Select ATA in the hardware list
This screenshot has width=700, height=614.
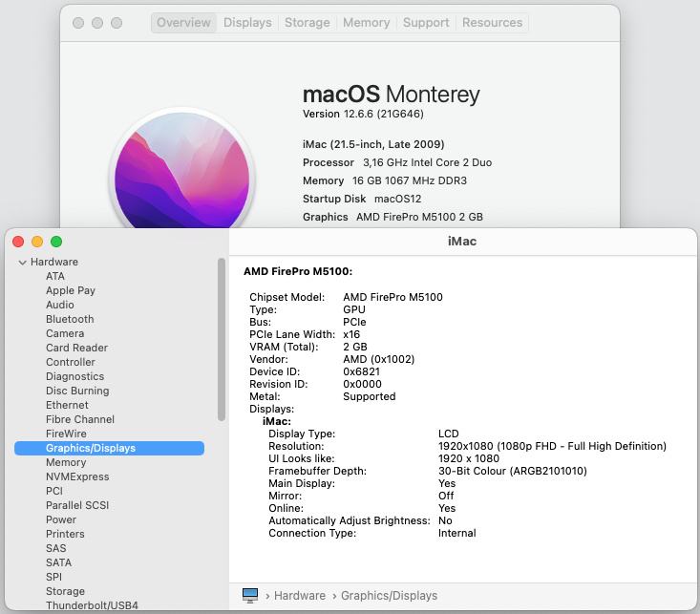click(x=55, y=276)
